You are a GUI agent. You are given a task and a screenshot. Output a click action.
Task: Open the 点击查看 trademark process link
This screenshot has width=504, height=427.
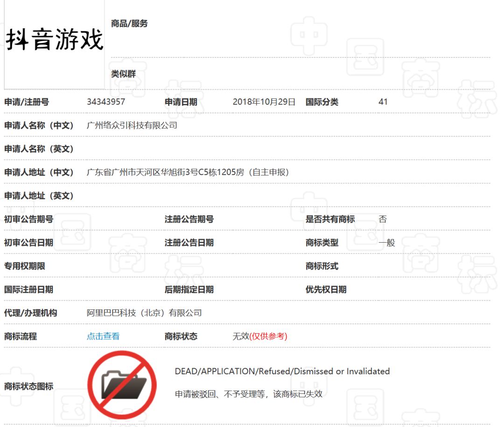[103, 336]
